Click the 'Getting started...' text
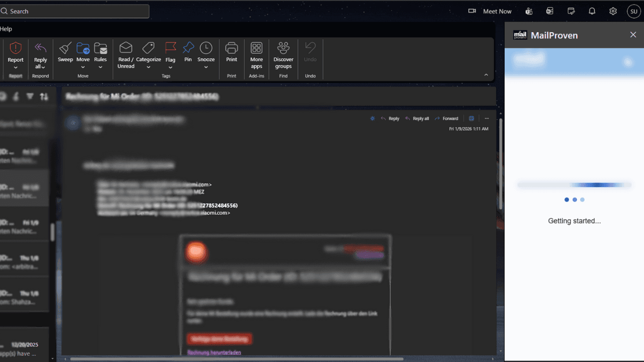This screenshot has width=644, height=362. [x=574, y=221]
